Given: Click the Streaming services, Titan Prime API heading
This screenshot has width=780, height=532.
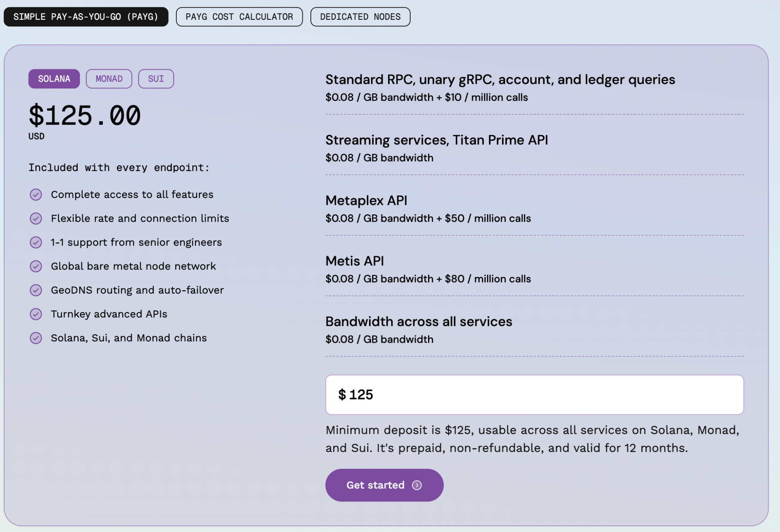Looking at the screenshot, I should 436,140.
